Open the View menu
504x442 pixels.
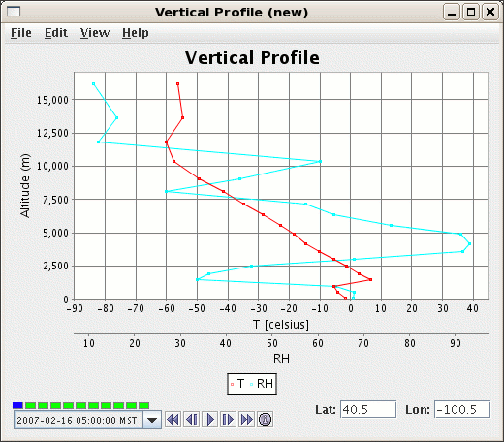(x=95, y=33)
